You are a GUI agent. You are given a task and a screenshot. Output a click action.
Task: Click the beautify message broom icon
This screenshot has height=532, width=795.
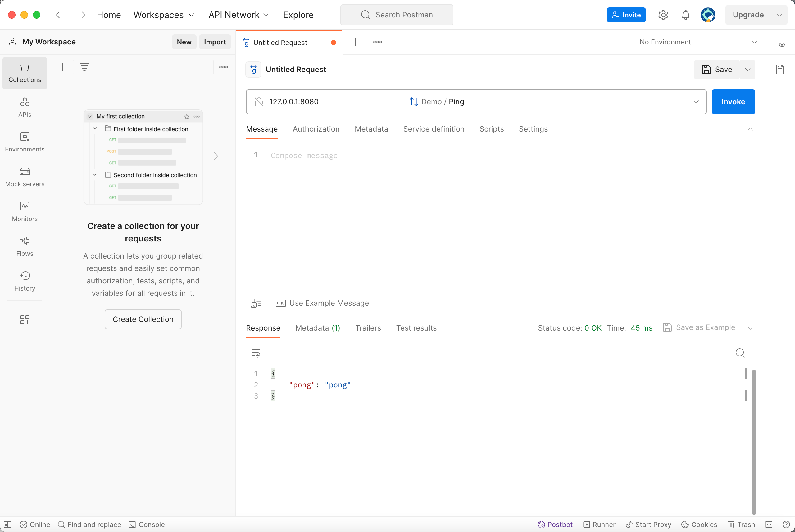(256, 303)
